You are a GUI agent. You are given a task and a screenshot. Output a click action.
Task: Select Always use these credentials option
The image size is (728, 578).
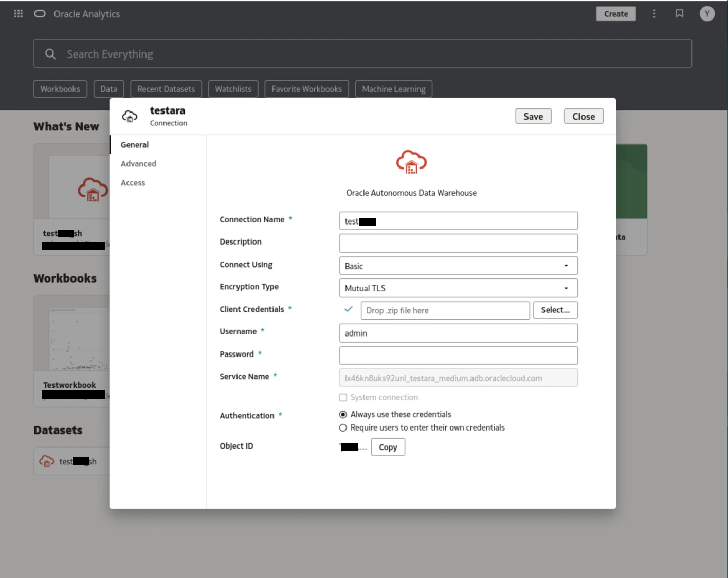(x=343, y=415)
